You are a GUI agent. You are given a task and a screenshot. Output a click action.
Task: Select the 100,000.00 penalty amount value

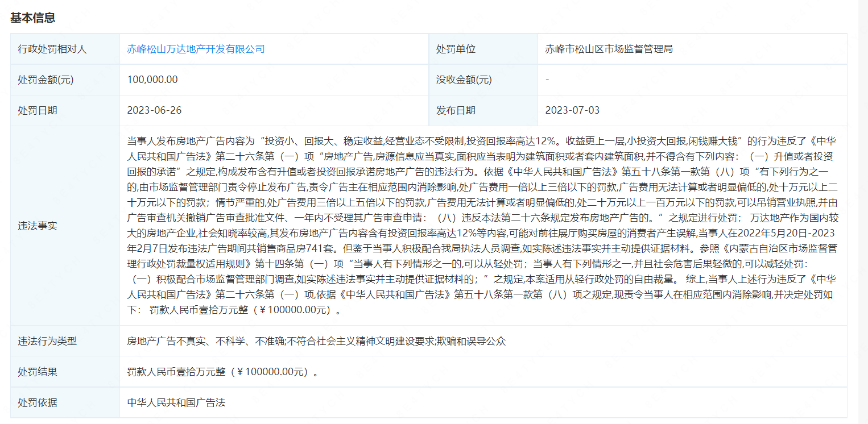(152, 80)
